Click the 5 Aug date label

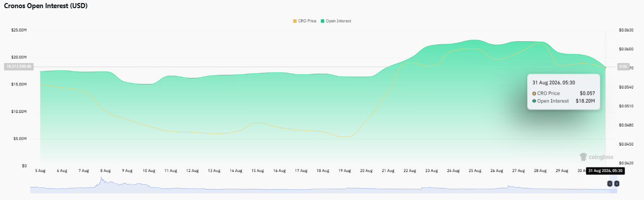(40, 170)
